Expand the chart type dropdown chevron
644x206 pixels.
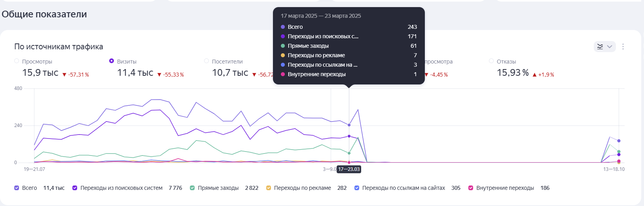(x=610, y=47)
